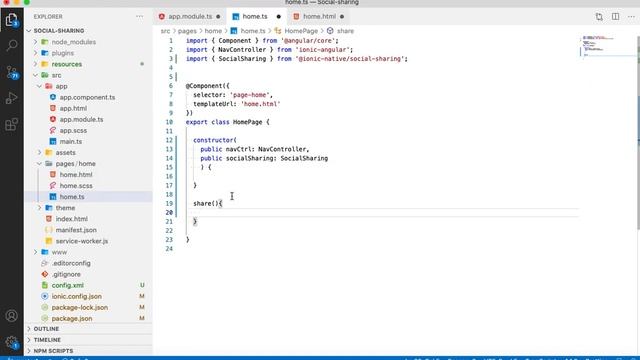Close the home.html tab via unsaved dot

pyautogui.click(x=342, y=17)
